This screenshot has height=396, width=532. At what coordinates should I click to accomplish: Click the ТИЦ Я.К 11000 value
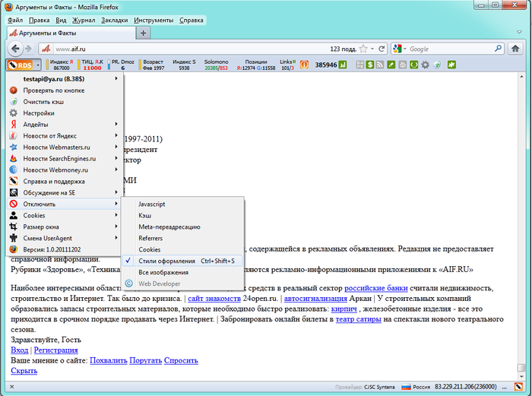click(92, 68)
